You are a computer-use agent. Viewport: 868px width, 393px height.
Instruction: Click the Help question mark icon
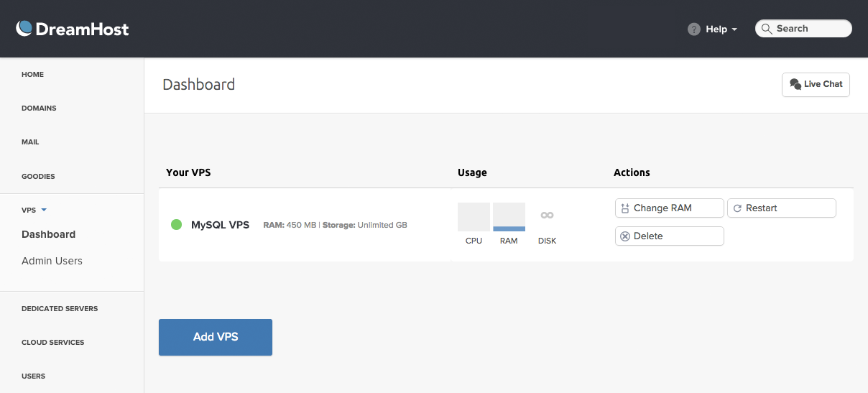[x=693, y=29]
